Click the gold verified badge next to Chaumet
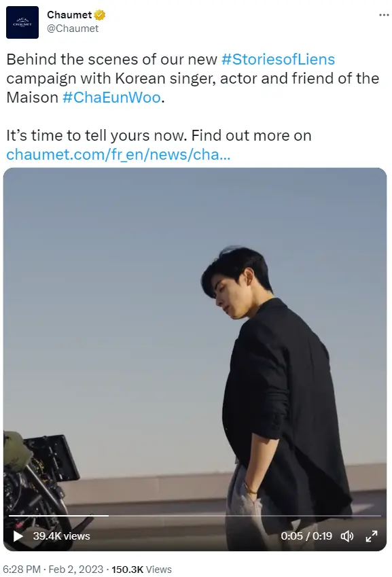The image size is (392, 577). tap(100, 15)
